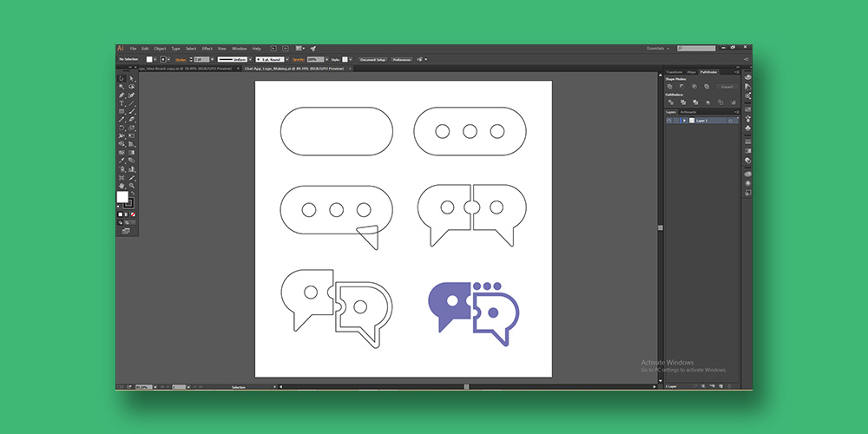Screen dimensions: 868x434
Task: Open Pathfinder panel options menu
Action: pyautogui.click(x=737, y=72)
